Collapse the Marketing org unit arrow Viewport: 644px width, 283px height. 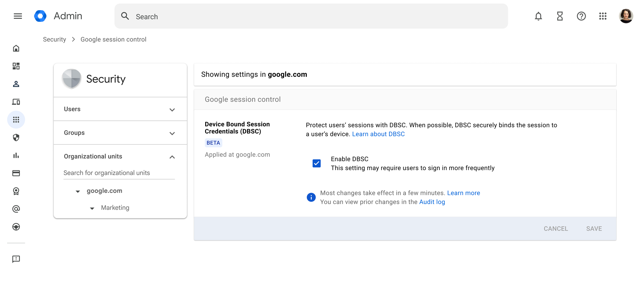coord(92,208)
